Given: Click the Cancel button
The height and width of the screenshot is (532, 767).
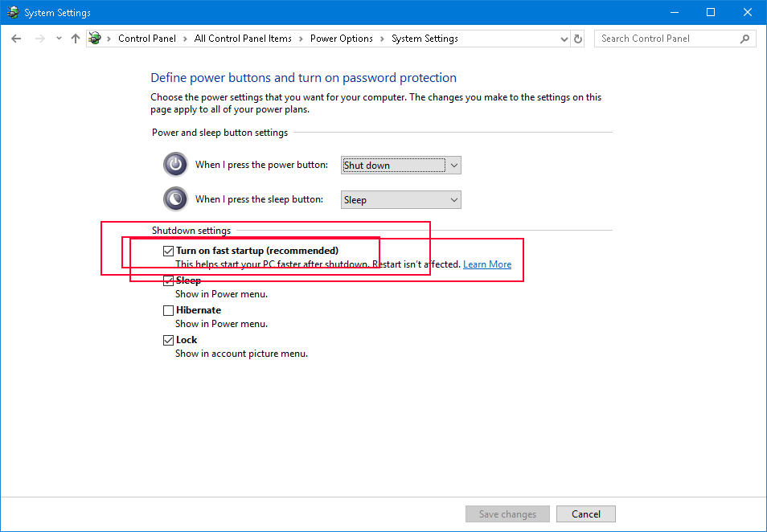Looking at the screenshot, I should pyautogui.click(x=585, y=514).
